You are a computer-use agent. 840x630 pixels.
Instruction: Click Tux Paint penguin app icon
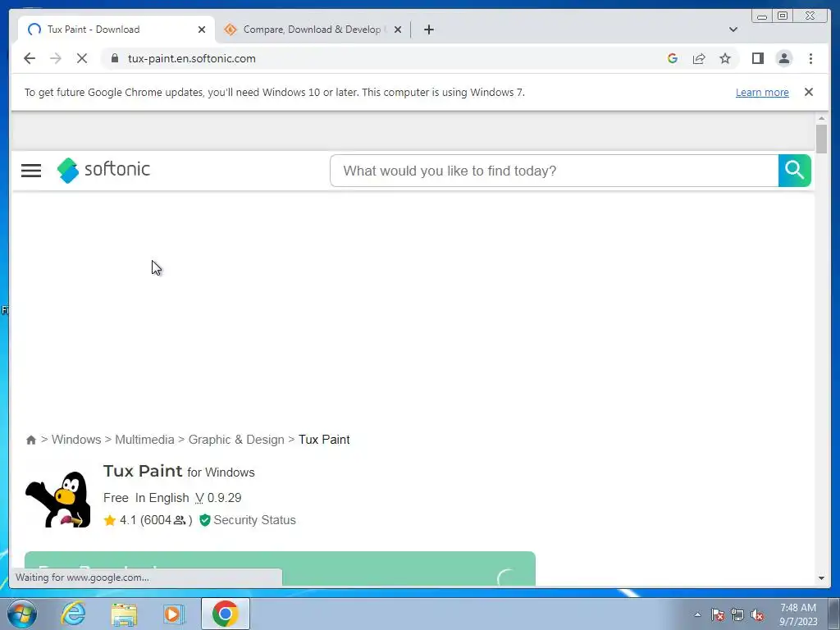58,500
